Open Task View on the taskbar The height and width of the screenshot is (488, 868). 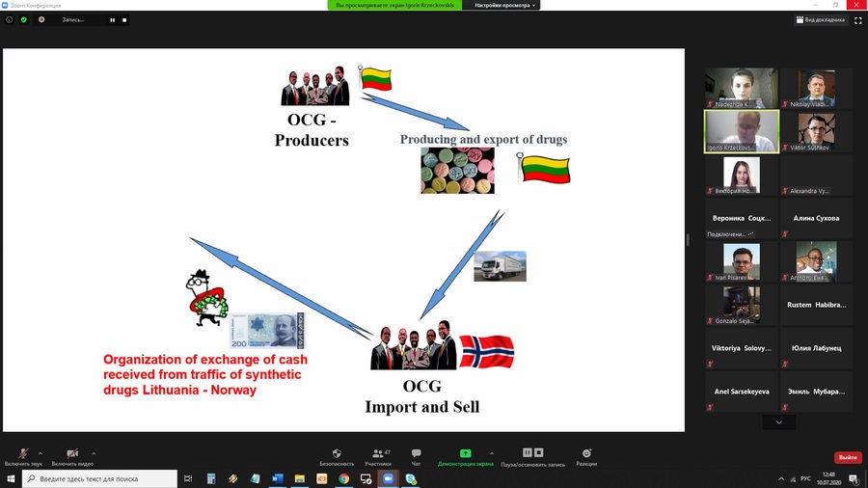coord(188,478)
